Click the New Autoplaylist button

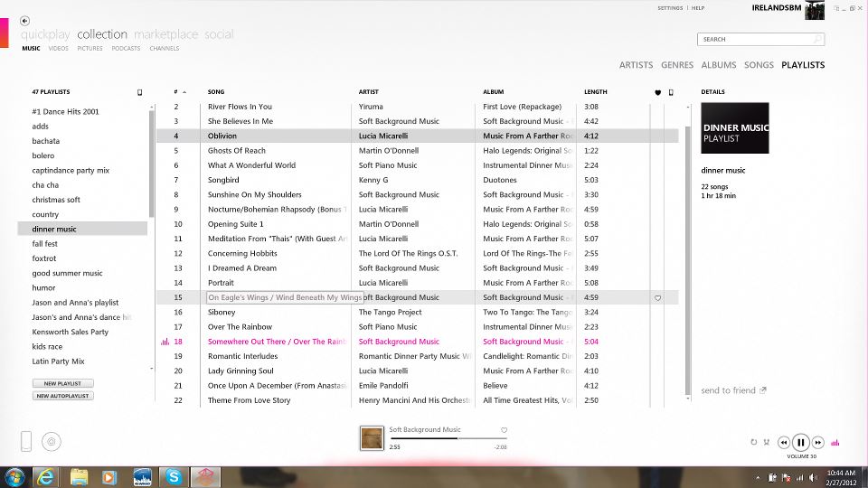62,396
